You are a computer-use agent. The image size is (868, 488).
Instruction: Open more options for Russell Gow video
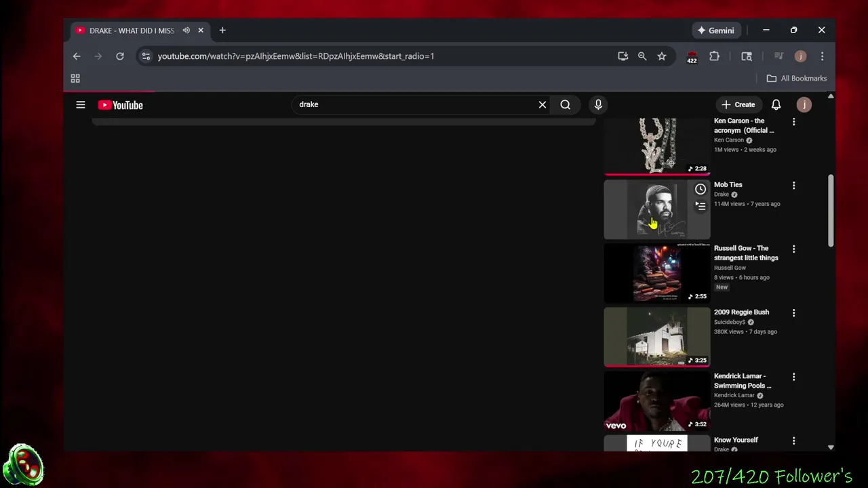point(793,249)
